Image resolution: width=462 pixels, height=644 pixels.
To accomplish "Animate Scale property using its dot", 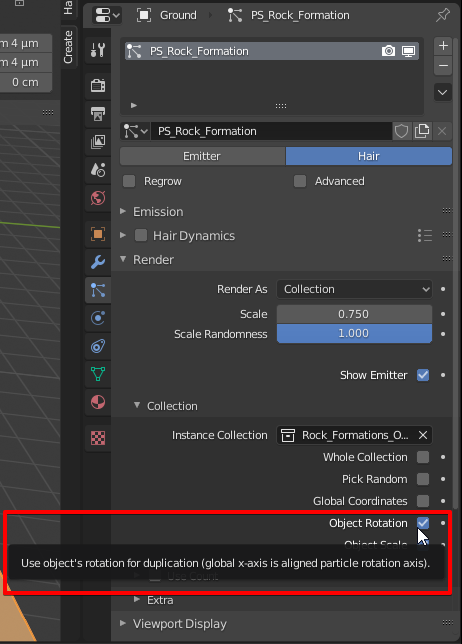I will coord(443,314).
